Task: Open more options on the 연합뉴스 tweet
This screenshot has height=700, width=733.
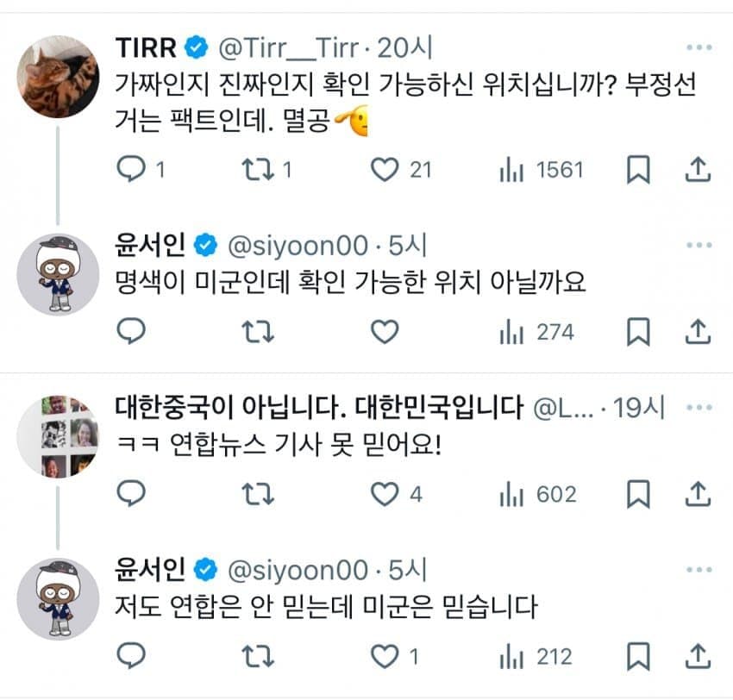Action: [697, 407]
